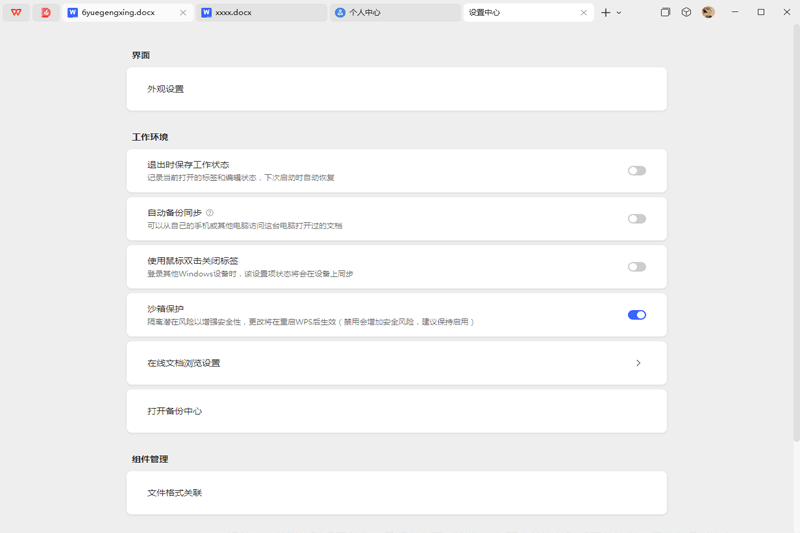Click the multi-window layout icon in title bar
Viewport: 800px width, 533px height.
click(665, 12)
